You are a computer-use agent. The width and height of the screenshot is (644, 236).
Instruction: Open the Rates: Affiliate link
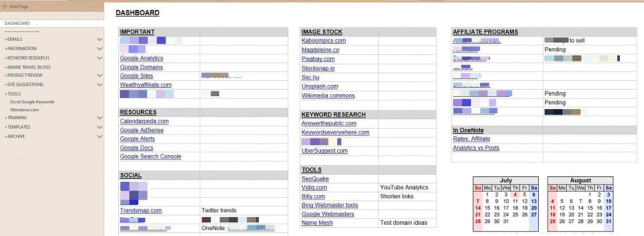click(471, 139)
